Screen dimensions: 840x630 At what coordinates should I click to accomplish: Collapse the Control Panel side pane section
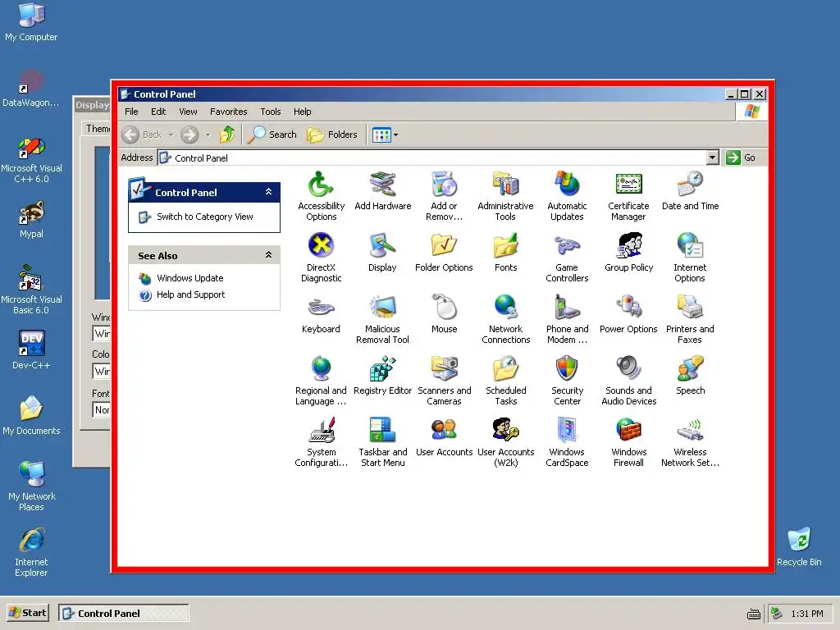click(268, 192)
